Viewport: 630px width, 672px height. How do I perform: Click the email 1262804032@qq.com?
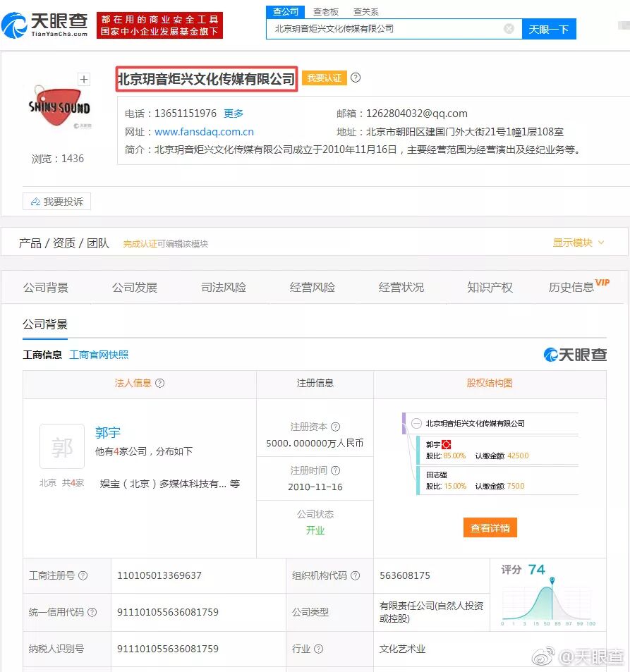tap(416, 113)
